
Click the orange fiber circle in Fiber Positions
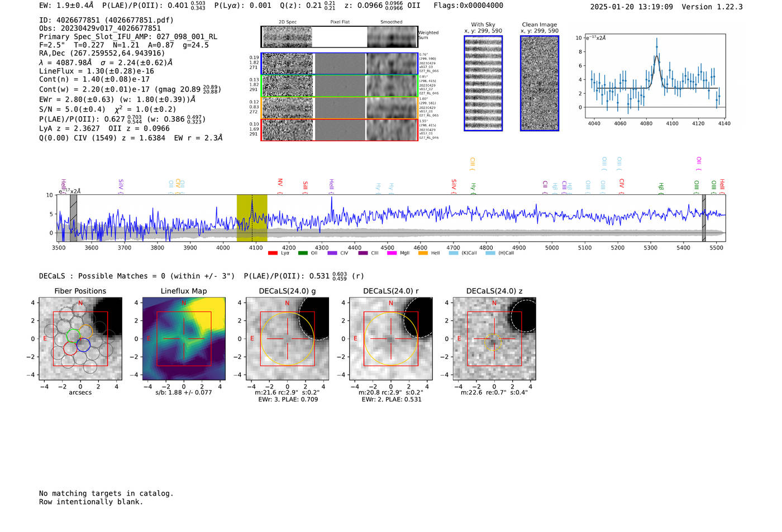(85, 332)
